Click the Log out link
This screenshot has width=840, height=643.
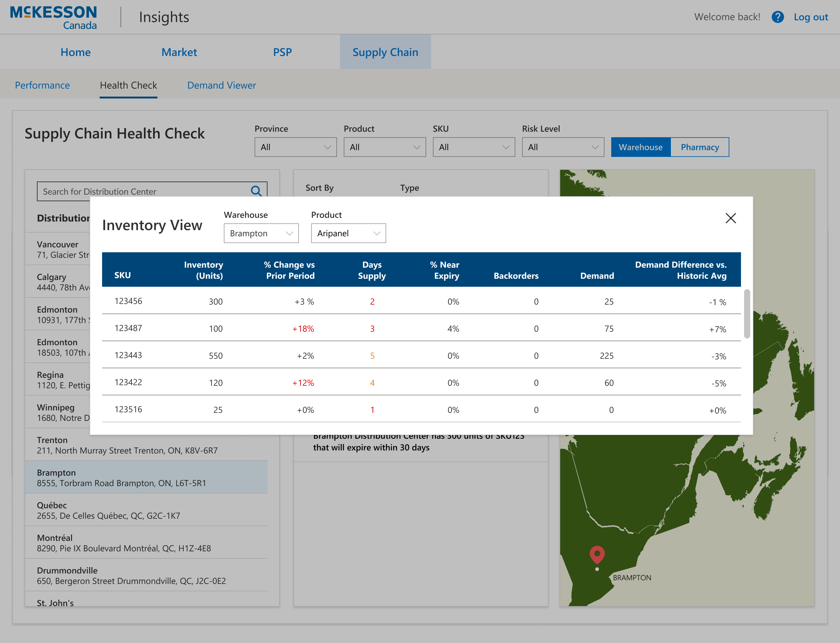(x=810, y=17)
